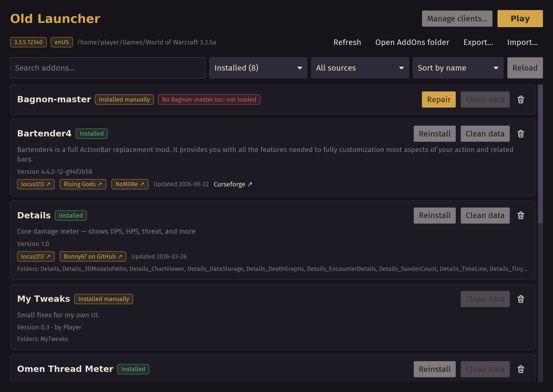
Task: Click the Omen Thread Meter title
Action: [x=65, y=369]
